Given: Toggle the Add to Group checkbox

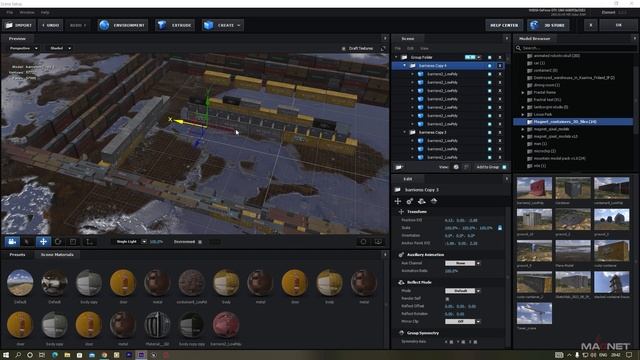Looking at the screenshot, I should coord(504,167).
